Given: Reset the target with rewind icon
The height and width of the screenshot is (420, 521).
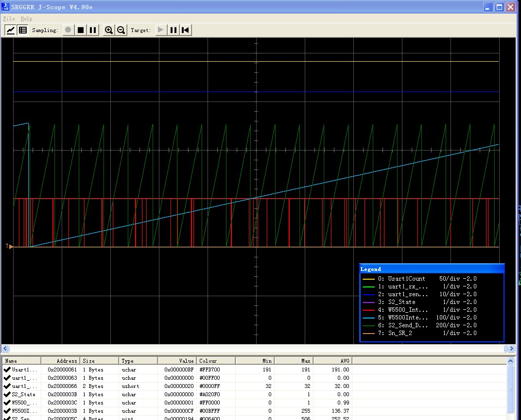Looking at the screenshot, I should coord(185,30).
